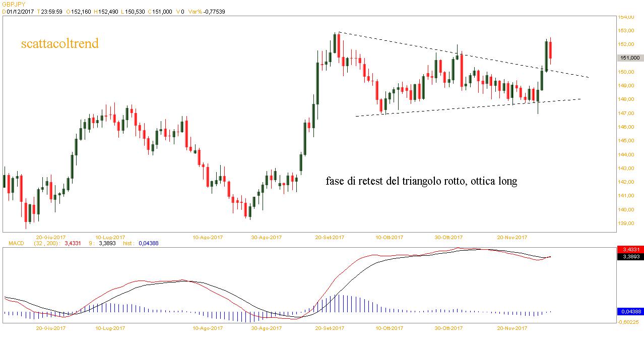
Task: Click the blue histogram value tag 0,04388
Action: (x=630, y=312)
